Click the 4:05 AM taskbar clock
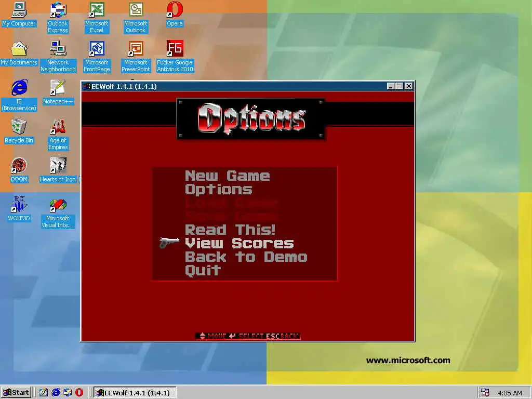532x399 pixels. pyautogui.click(x=510, y=393)
